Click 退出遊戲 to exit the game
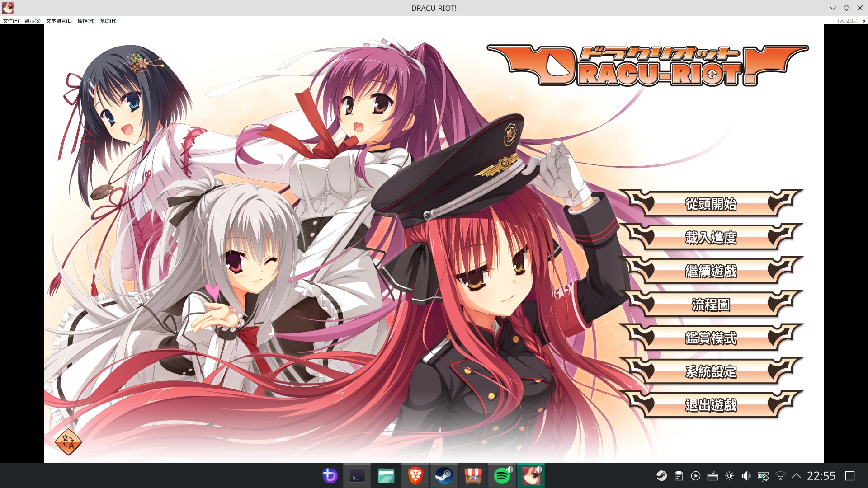868x488 pixels. [711, 405]
